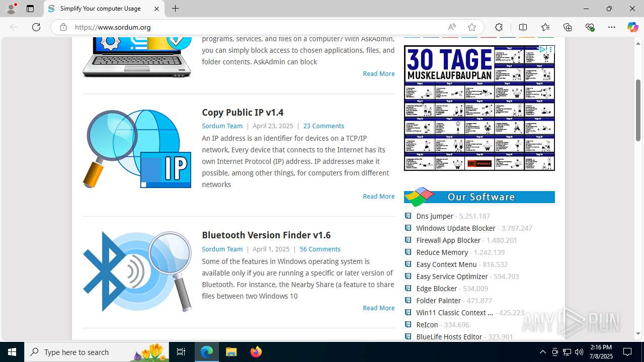The image size is (644, 362).
Task: Click Read More for Bluetooth Version Finder
Action: pos(379,308)
